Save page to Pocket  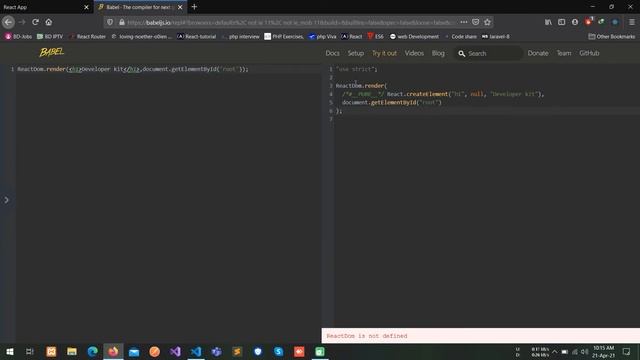(x=476, y=22)
